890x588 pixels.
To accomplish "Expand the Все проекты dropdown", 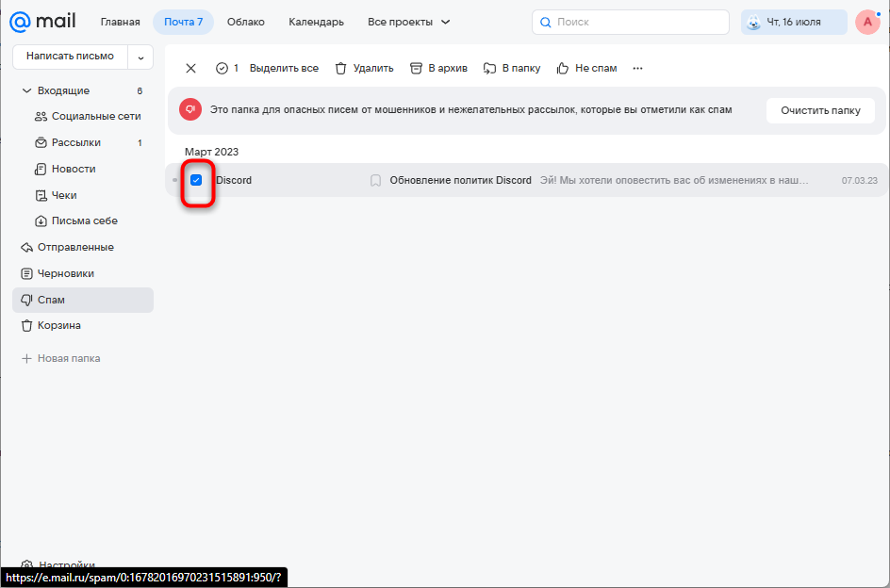I will click(x=408, y=22).
